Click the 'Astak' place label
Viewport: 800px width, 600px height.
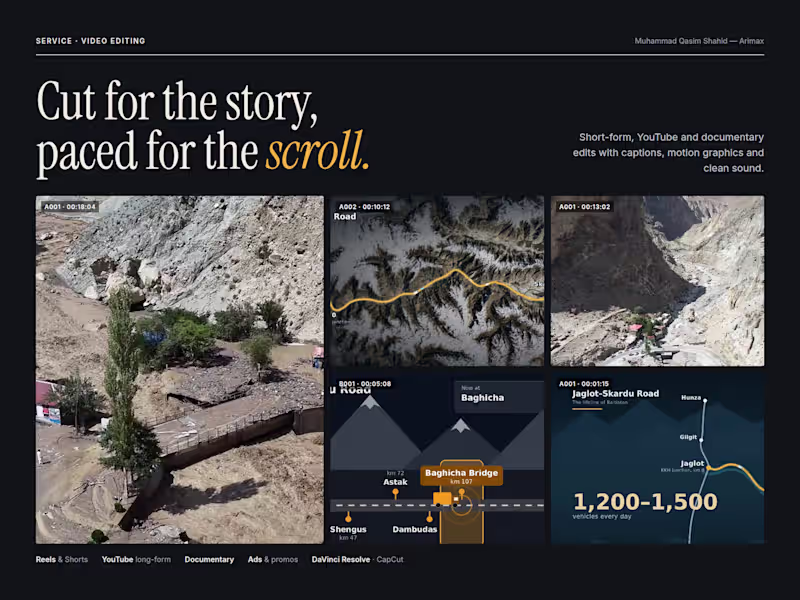pyautogui.click(x=395, y=482)
